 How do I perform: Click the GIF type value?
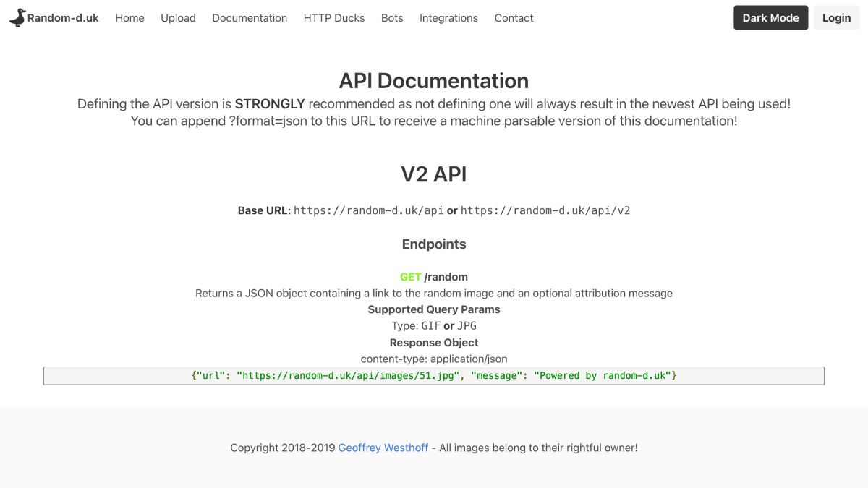click(x=430, y=326)
